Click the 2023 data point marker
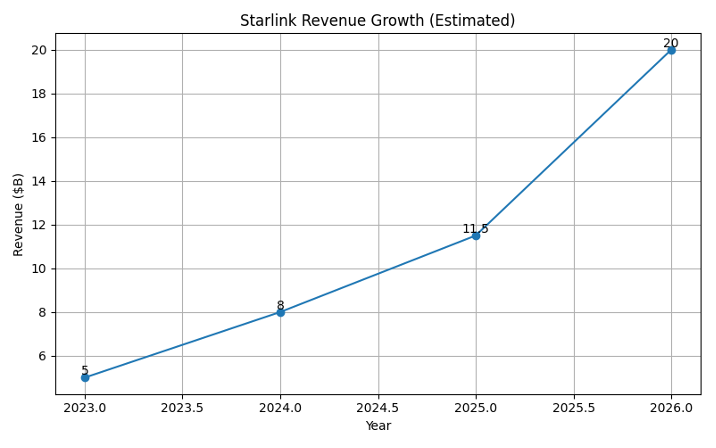 tap(85, 378)
